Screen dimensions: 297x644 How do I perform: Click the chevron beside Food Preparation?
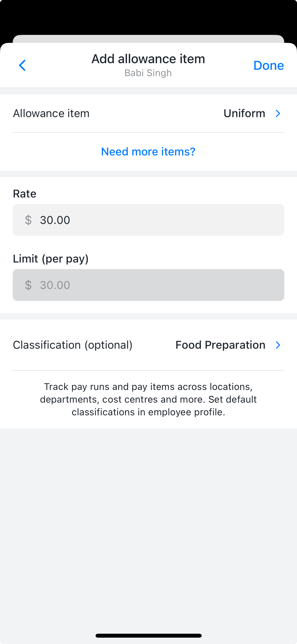pyautogui.click(x=278, y=345)
